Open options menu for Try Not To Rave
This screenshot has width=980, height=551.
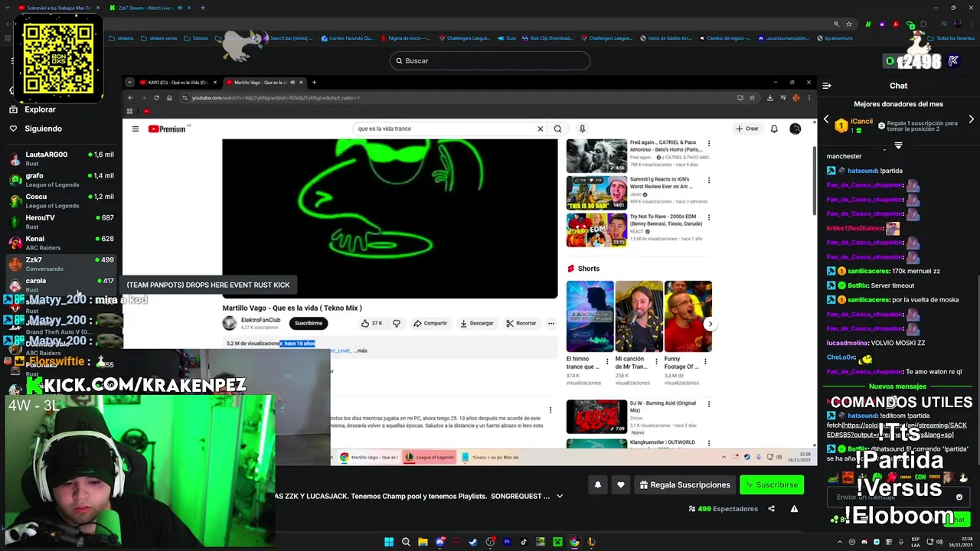(708, 217)
